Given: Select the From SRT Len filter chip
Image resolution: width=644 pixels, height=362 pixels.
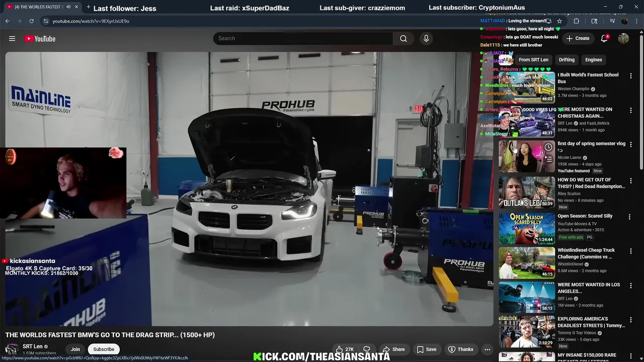Looking at the screenshot, I should [533, 60].
